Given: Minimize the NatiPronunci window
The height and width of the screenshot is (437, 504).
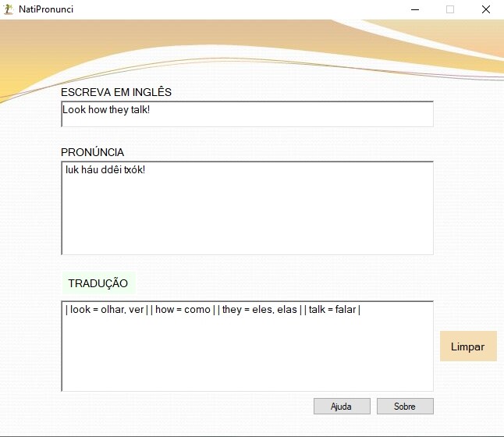Looking at the screenshot, I should click(414, 9).
